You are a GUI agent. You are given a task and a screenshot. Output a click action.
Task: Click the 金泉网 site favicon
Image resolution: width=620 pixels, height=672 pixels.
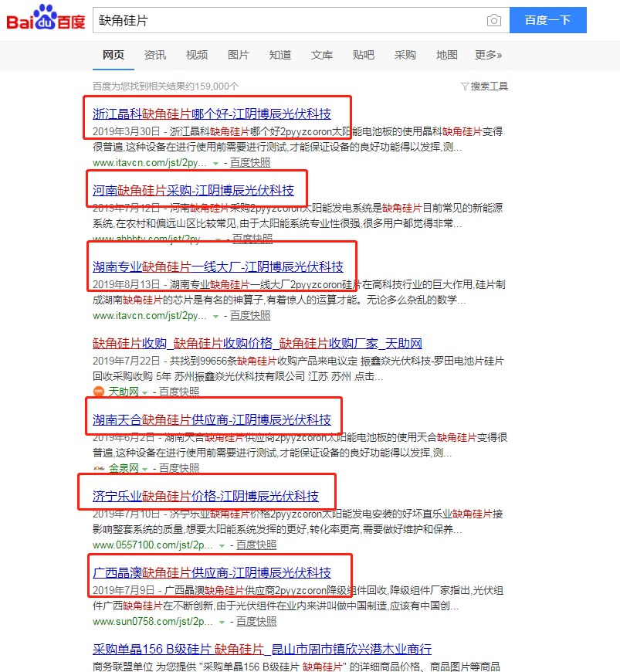(x=99, y=468)
